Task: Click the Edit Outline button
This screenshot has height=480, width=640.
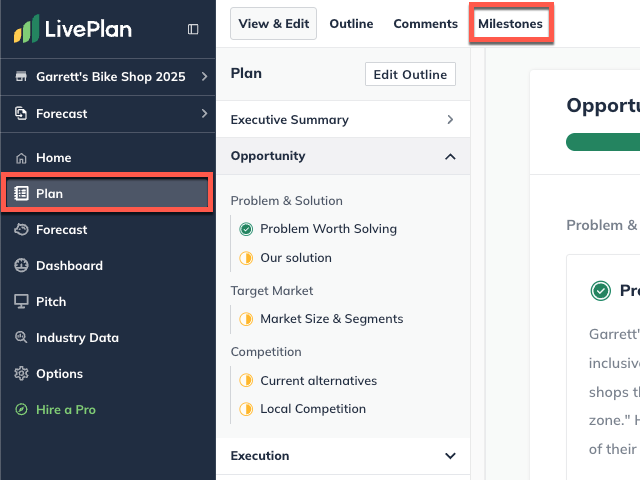Action: pos(410,74)
